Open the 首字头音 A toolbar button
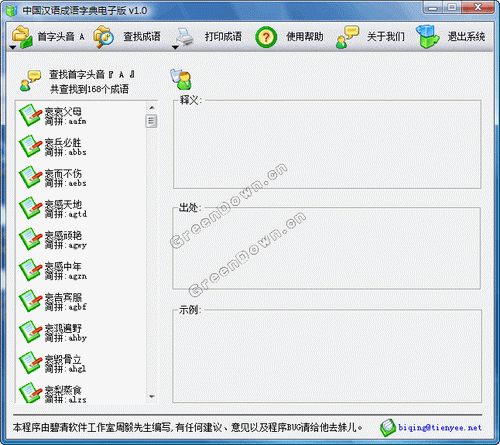The image size is (500, 445). [x=48, y=37]
